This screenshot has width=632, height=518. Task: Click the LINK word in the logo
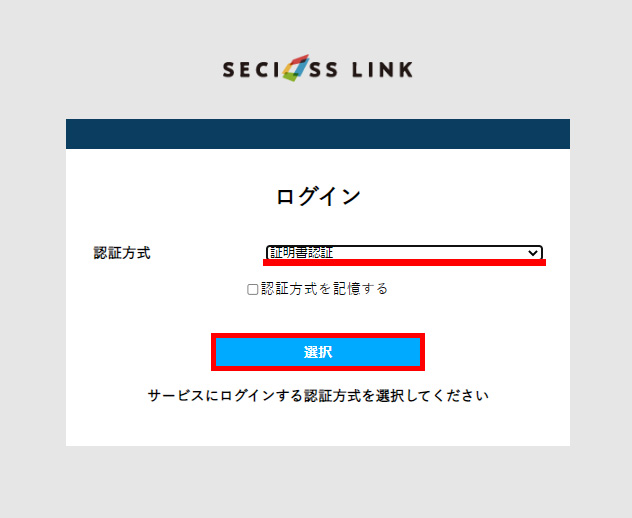coord(382,69)
